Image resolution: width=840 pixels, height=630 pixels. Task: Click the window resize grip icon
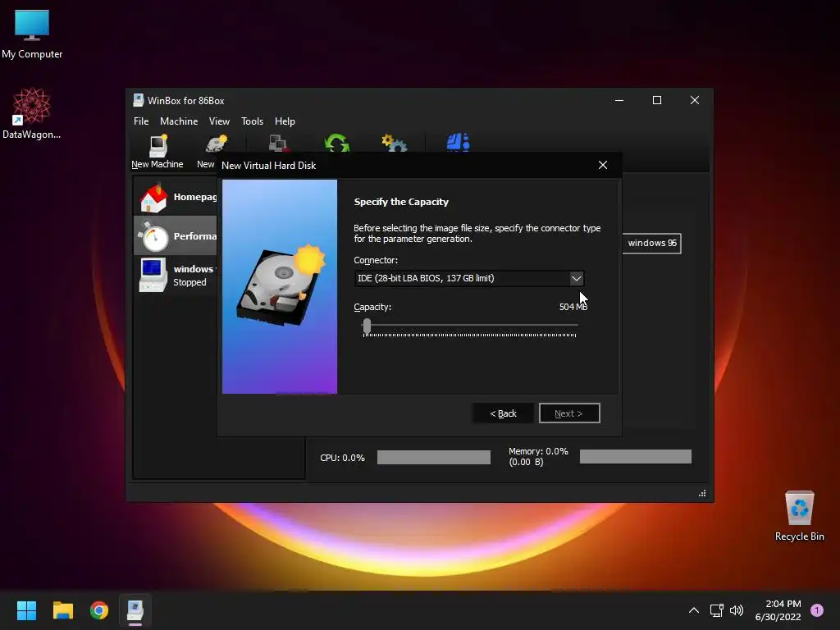pos(702,493)
